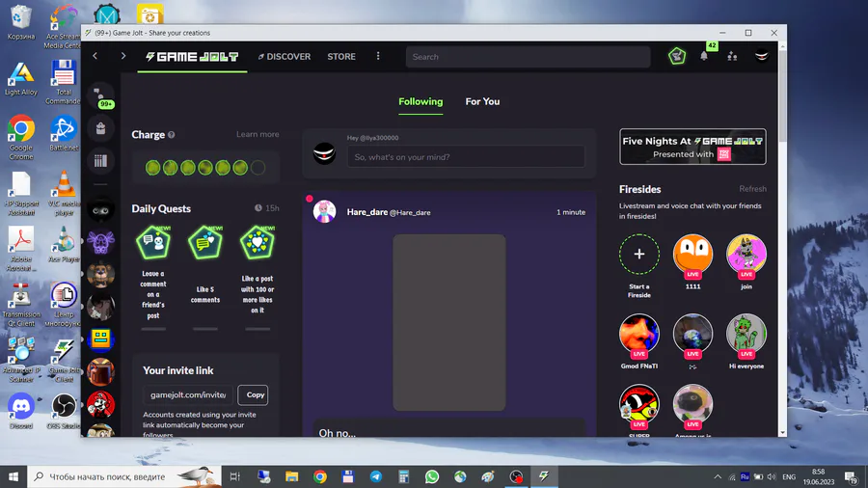
Task: Click Hare_dare's profile avatar on the post
Action: point(324,212)
